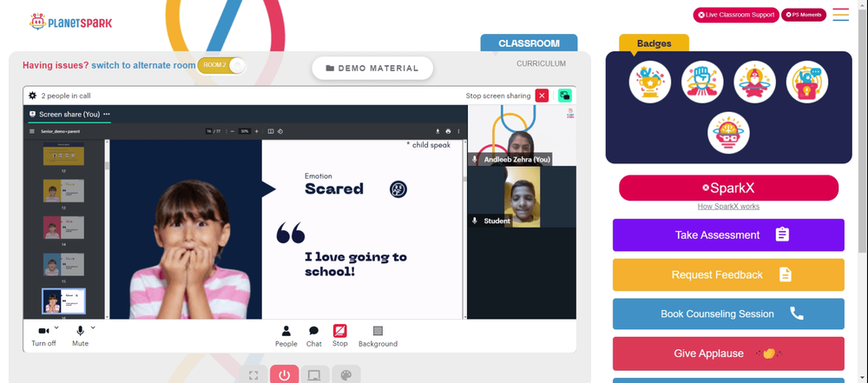Click the Student video tile
This screenshot has height=383, width=868.
coord(522,197)
